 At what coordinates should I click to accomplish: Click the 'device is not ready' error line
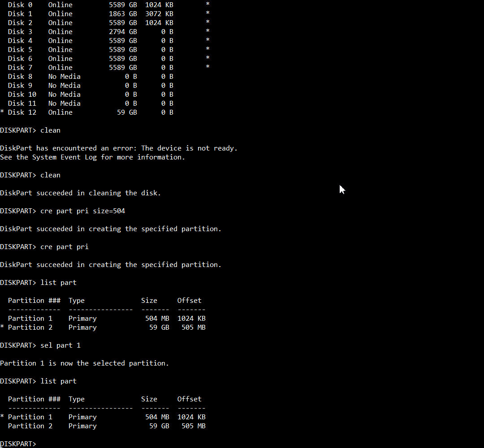tap(119, 148)
